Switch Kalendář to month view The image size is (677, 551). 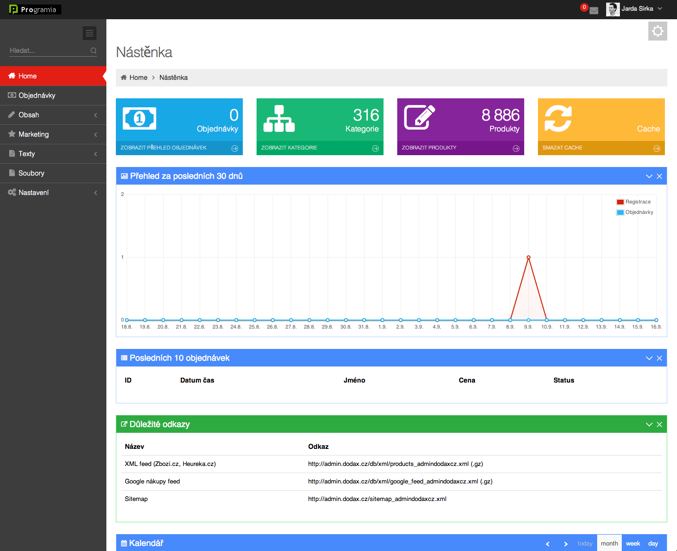pos(609,543)
